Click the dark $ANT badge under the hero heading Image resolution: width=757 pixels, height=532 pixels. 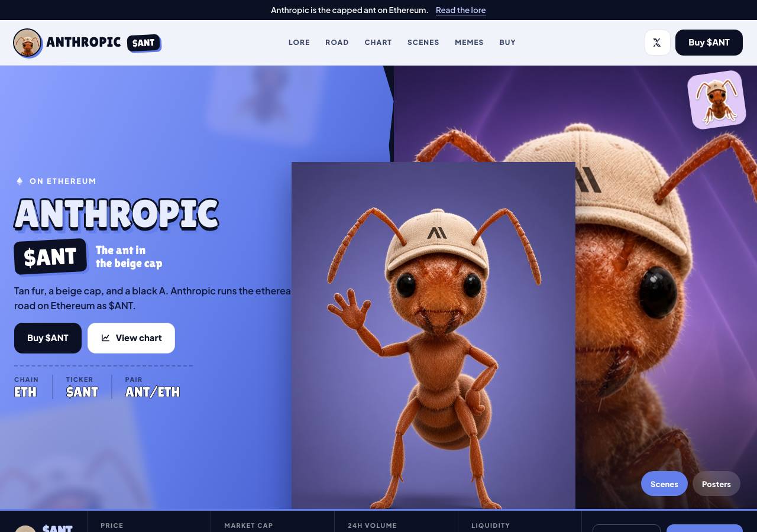tap(50, 257)
